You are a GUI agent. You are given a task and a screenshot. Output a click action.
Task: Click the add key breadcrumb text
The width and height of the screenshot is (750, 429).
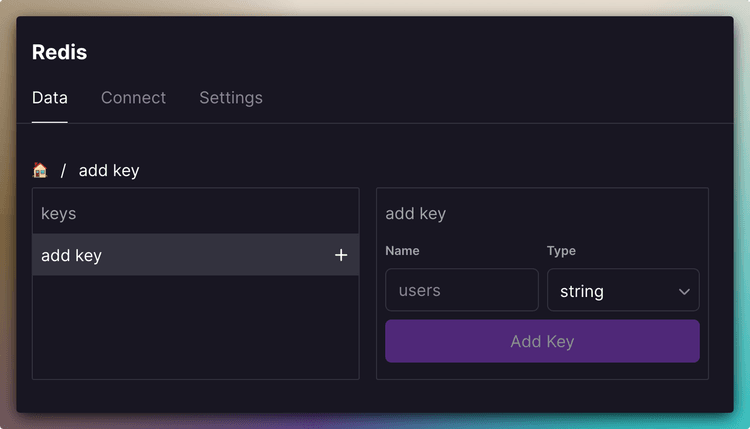point(109,171)
